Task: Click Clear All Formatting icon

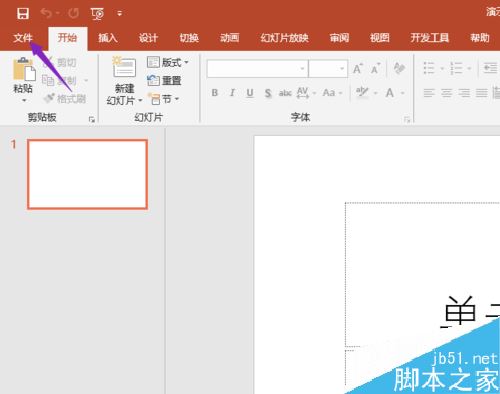Action: click(x=399, y=68)
